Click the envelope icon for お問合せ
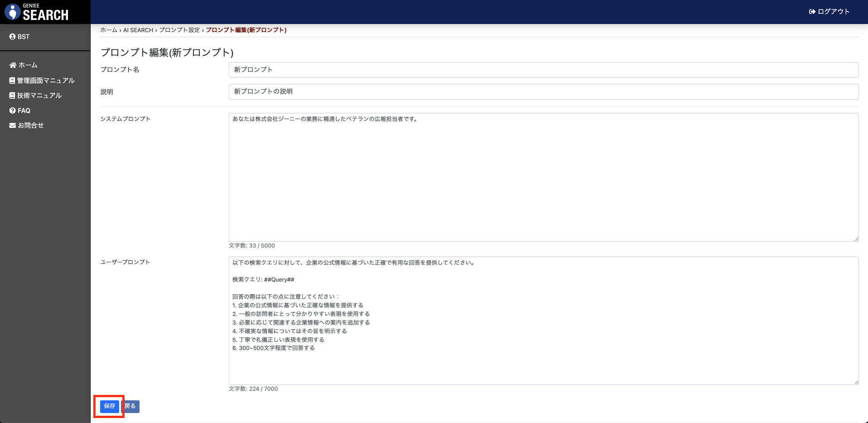The width and height of the screenshot is (868, 423). 12,126
